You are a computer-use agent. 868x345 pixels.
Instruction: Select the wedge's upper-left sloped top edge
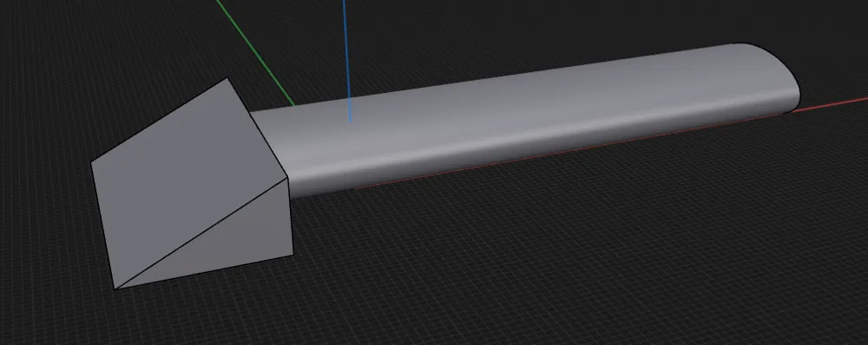(160, 121)
